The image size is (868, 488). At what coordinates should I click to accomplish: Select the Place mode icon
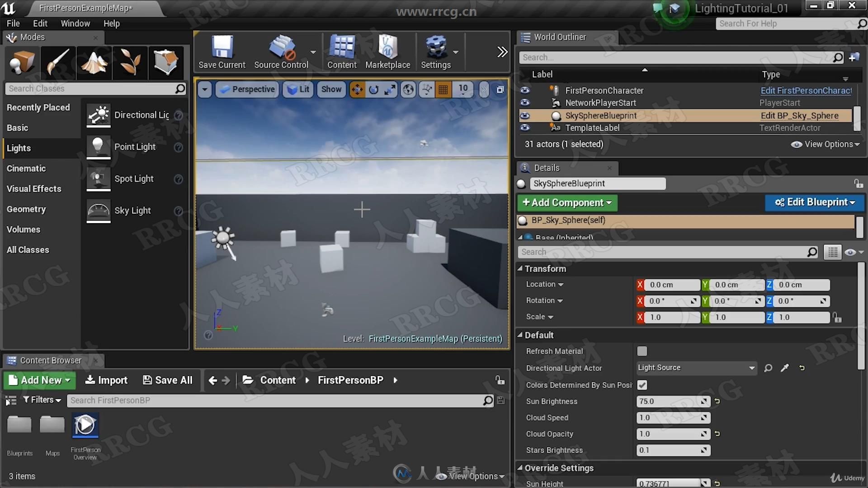[x=22, y=62]
